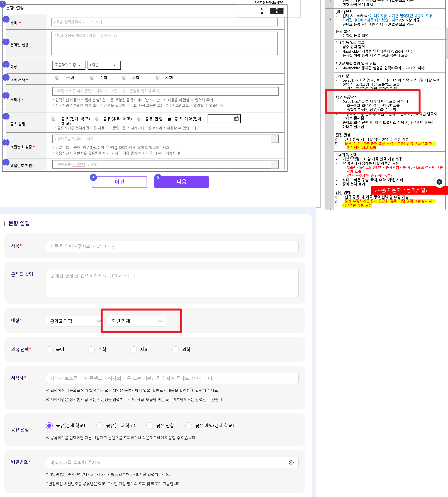Select wireframe 공유 안함 radio
The image size is (448, 497).
pyautogui.click(x=139, y=119)
